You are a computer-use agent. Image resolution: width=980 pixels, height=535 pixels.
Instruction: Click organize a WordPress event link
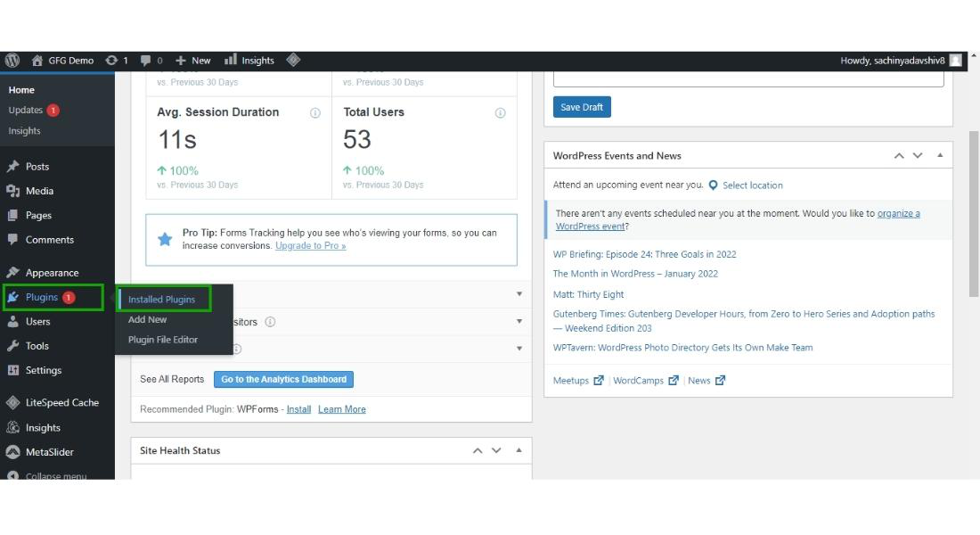click(x=899, y=213)
